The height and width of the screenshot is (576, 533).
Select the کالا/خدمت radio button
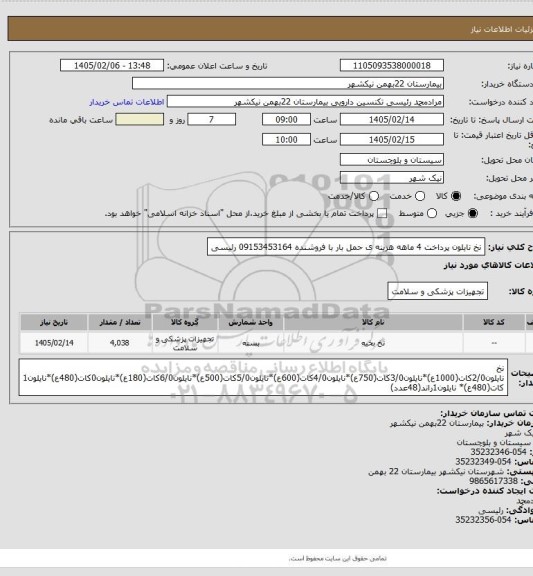pyautogui.click(x=374, y=196)
